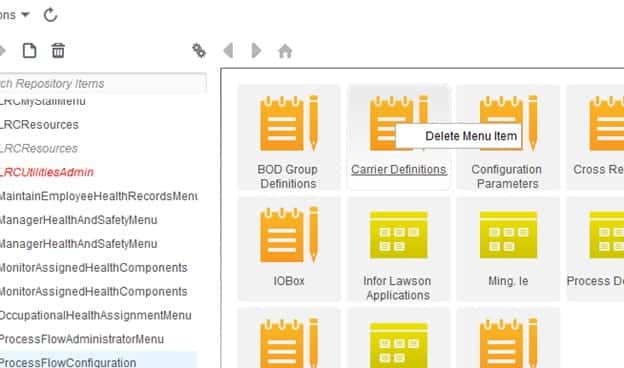
Task: Click the refresh icon at top
Action: pyautogui.click(x=51, y=15)
